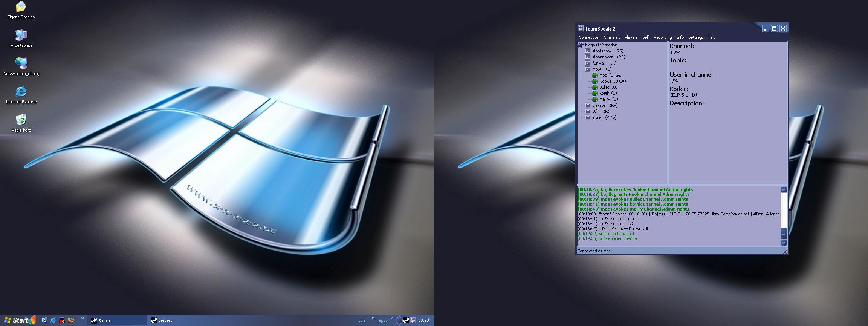The width and height of the screenshot is (868, 326).
Task: Click the green status icon beside moe
Action: click(x=595, y=75)
